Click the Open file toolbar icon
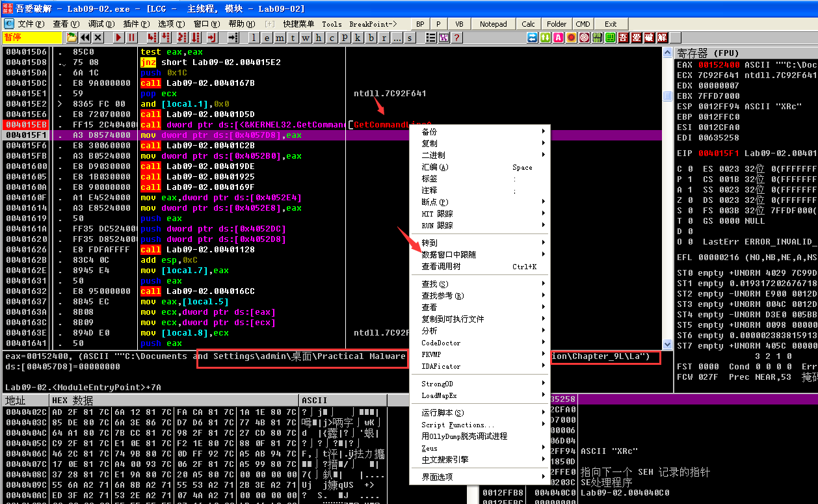Screen dimensions: 818x504 [x=72, y=38]
